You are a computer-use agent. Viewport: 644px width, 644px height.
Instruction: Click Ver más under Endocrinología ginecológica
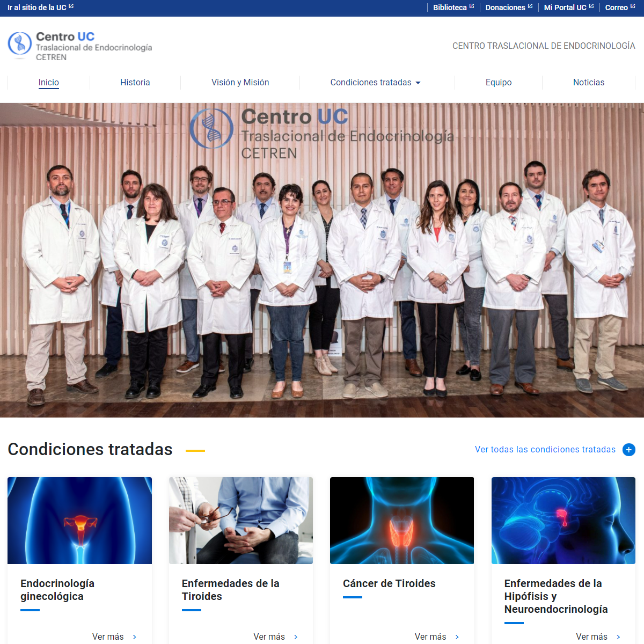[x=108, y=636]
